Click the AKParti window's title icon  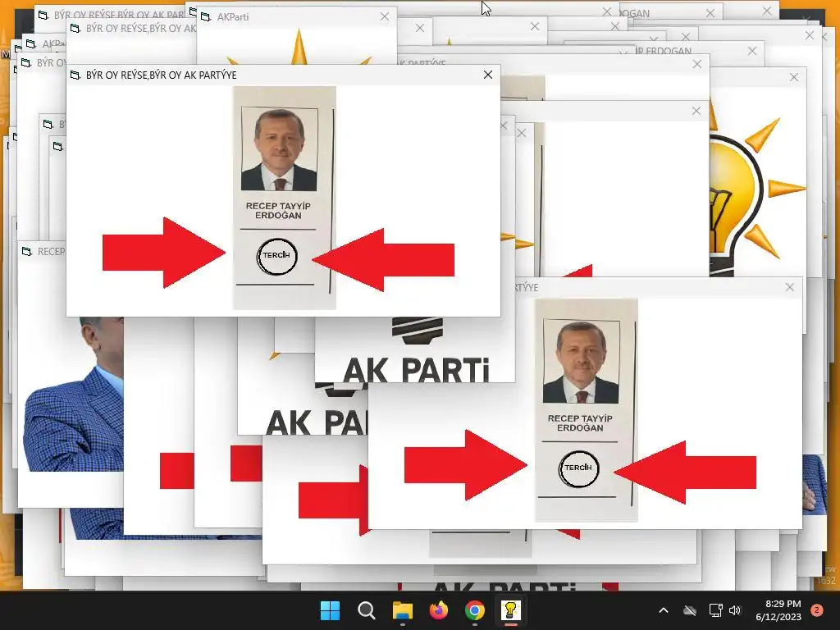[205, 17]
